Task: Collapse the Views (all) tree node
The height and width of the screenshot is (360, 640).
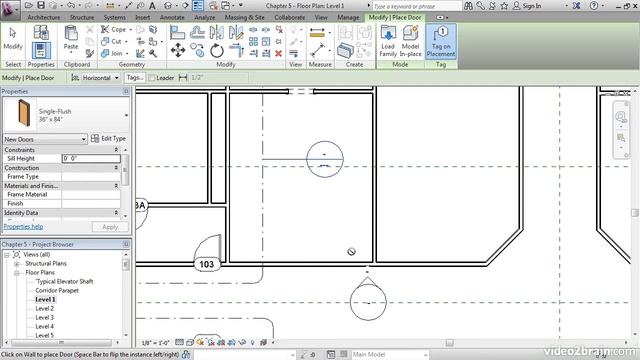Action: (7, 255)
